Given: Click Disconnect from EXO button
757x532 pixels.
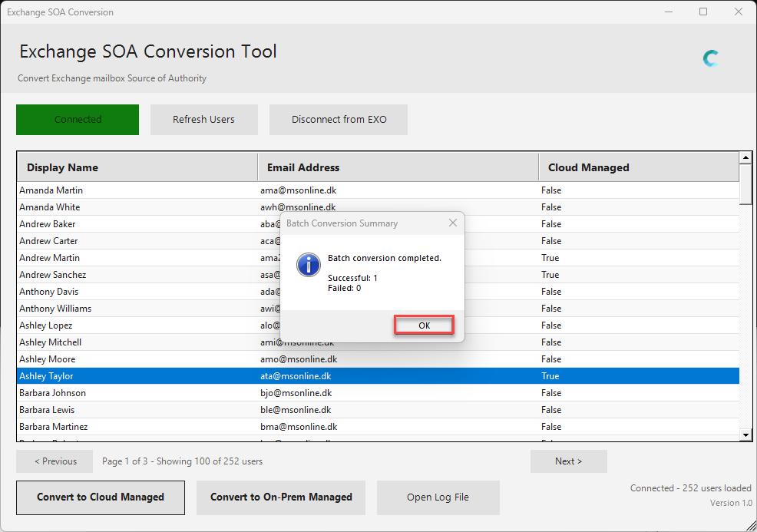Looking at the screenshot, I should (x=339, y=120).
